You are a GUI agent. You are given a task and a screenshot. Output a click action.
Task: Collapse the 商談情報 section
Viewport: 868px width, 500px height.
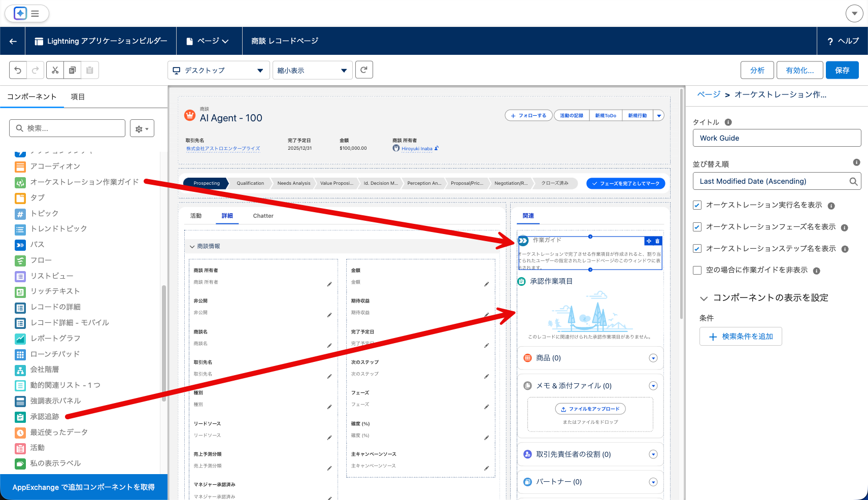[x=192, y=247]
